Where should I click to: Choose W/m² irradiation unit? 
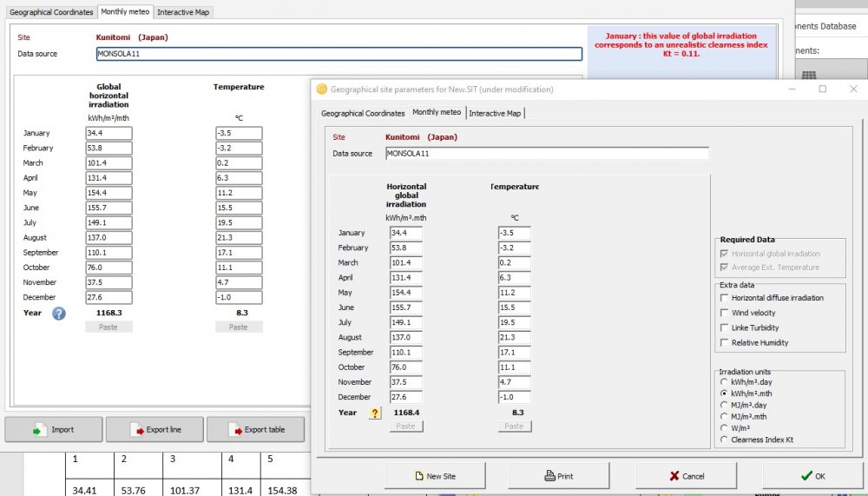[x=724, y=428]
